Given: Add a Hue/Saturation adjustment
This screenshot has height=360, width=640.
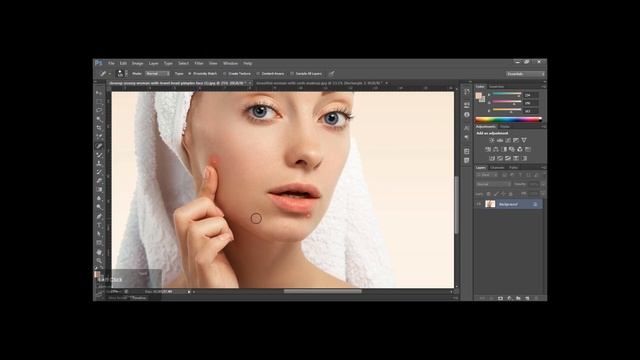Looking at the screenshot, I should [x=488, y=149].
